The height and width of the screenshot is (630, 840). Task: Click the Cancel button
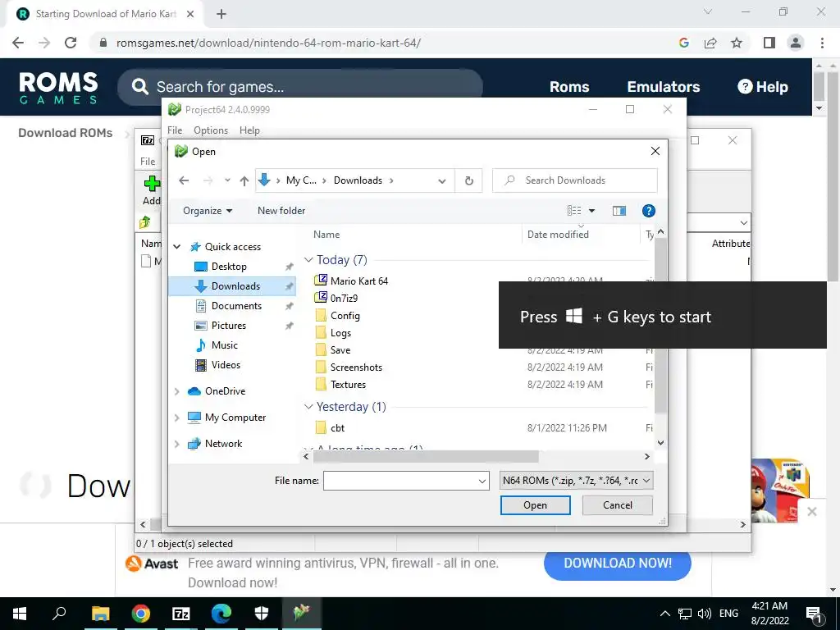[617, 505]
